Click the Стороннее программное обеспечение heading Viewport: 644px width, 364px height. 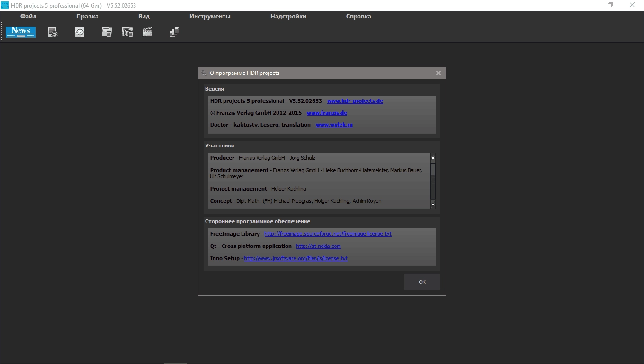point(258,221)
